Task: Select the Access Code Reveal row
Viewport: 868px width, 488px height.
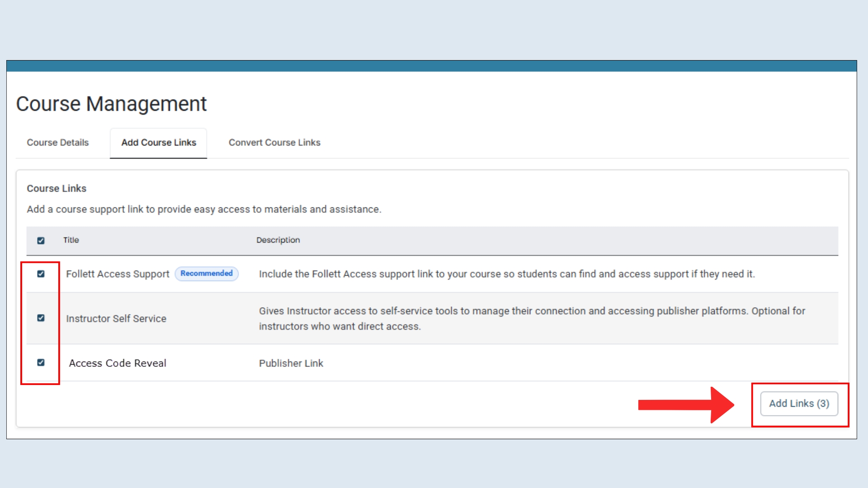Action: [x=118, y=363]
